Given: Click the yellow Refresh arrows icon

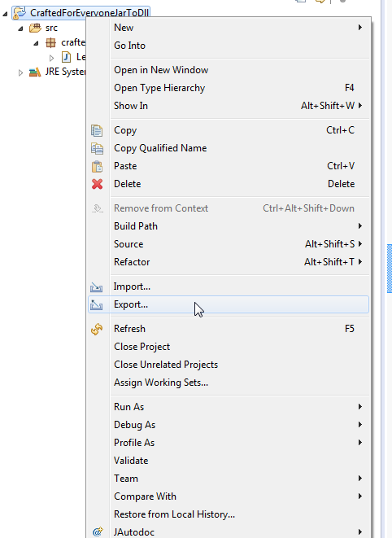Looking at the screenshot, I should click(x=97, y=329).
